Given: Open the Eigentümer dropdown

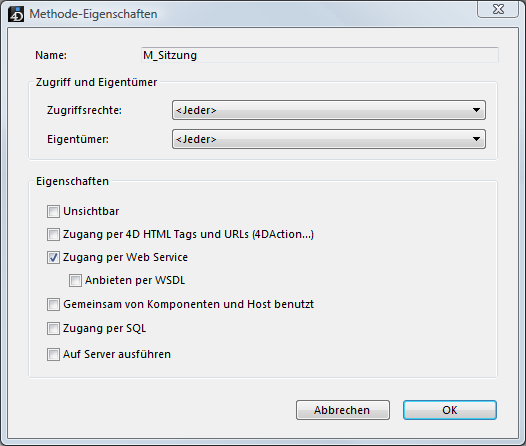Looking at the screenshot, I should pyautogui.click(x=329, y=139).
